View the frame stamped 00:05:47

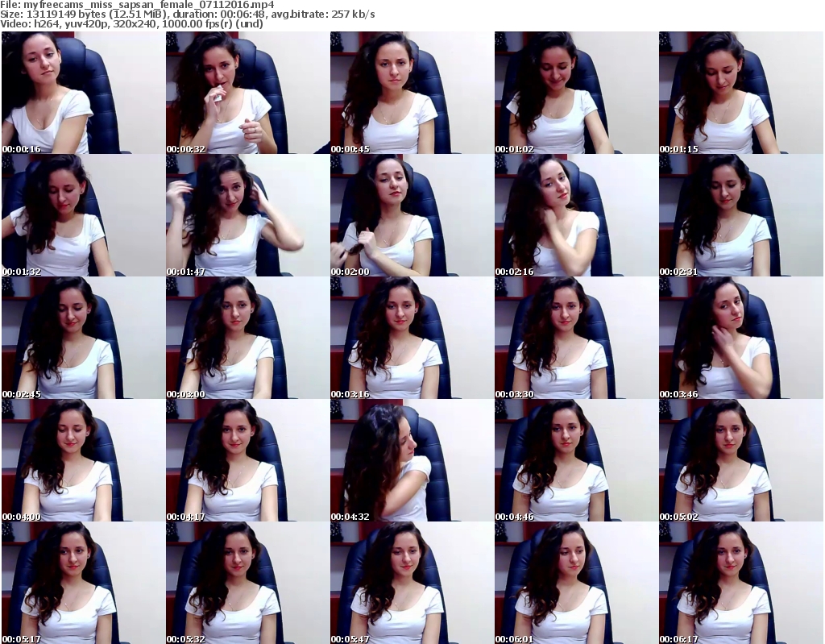(412, 583)
